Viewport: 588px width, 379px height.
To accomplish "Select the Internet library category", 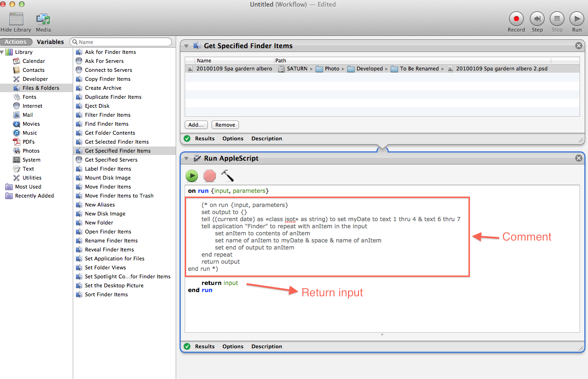I will point(32,106).
